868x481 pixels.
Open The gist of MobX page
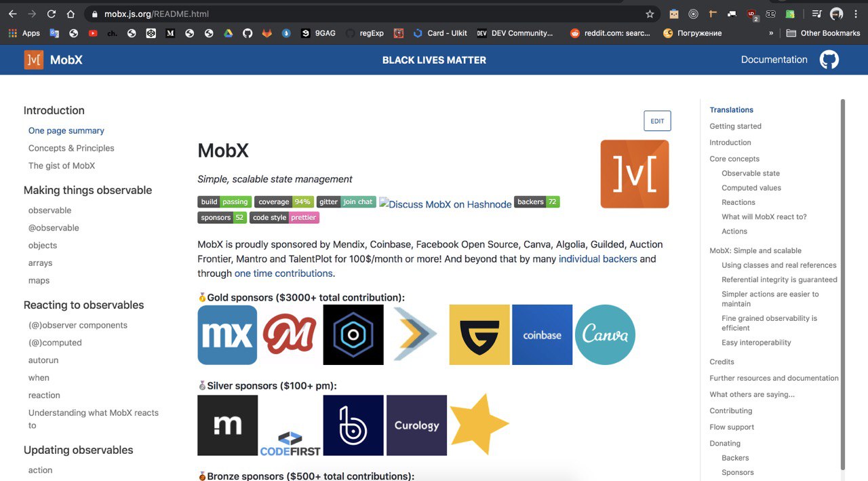coord(62,166)
